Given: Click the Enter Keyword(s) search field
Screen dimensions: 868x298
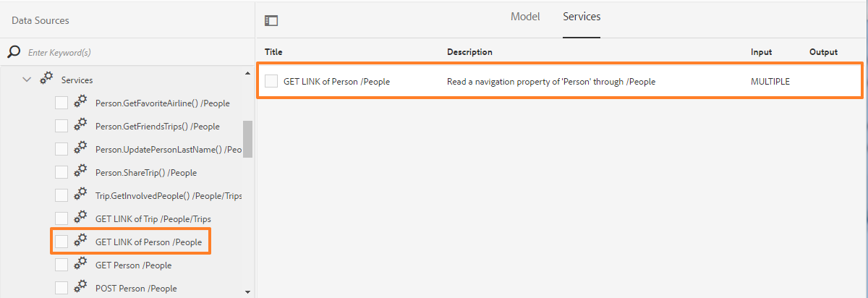Looking at the screenshot, I should pyautogui.click(x=134, y=53).
